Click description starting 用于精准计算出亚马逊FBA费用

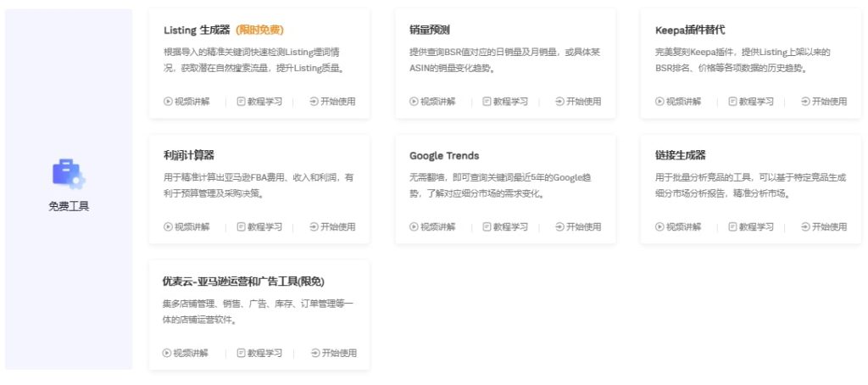point(259,186)
